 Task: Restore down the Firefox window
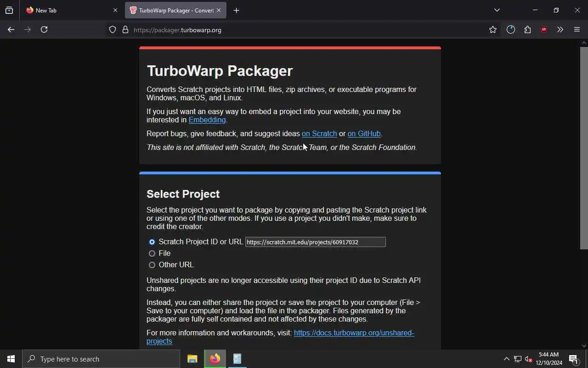point(556,10)
